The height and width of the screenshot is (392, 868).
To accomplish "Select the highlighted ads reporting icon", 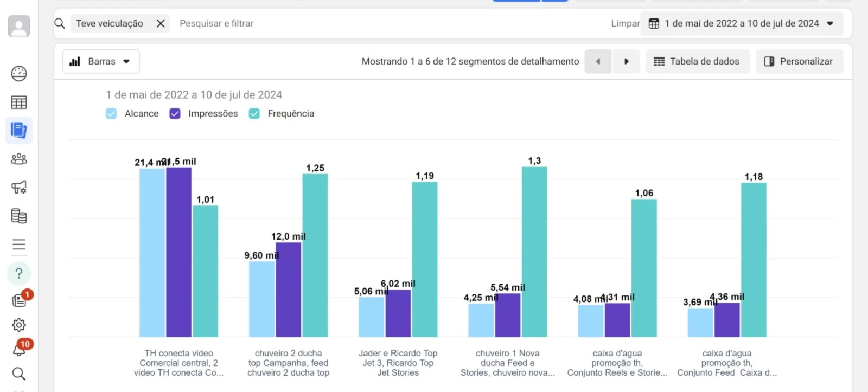I will click(x=19, y=130).
